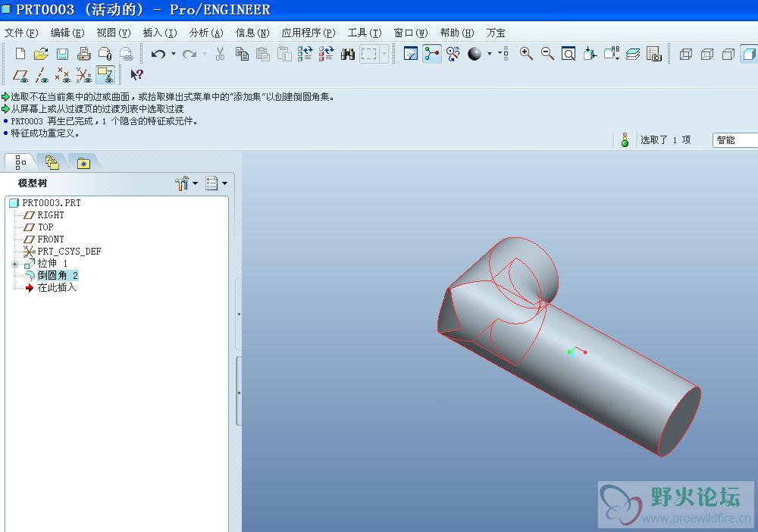Expand the 拉伸 1 feature node
758x532 pixels.
point(15,264)
